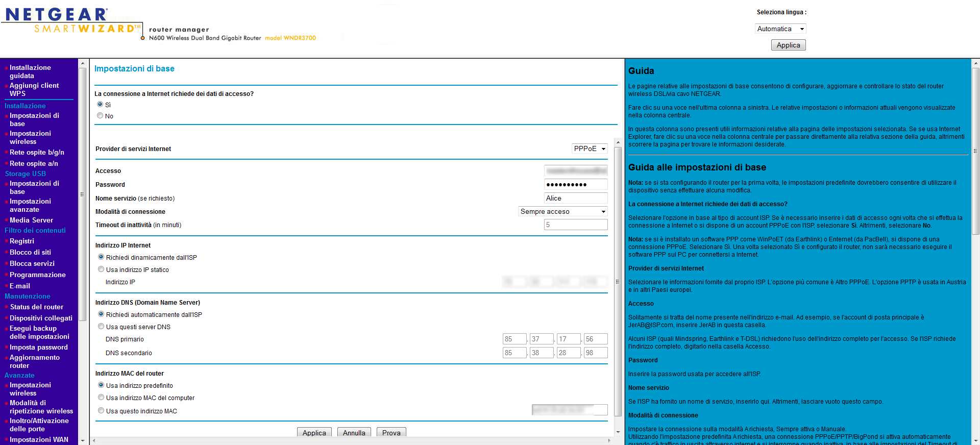Screen dimensions: 980x445
Task: Select 'No' for login data requirement
Action: point(100,116)
